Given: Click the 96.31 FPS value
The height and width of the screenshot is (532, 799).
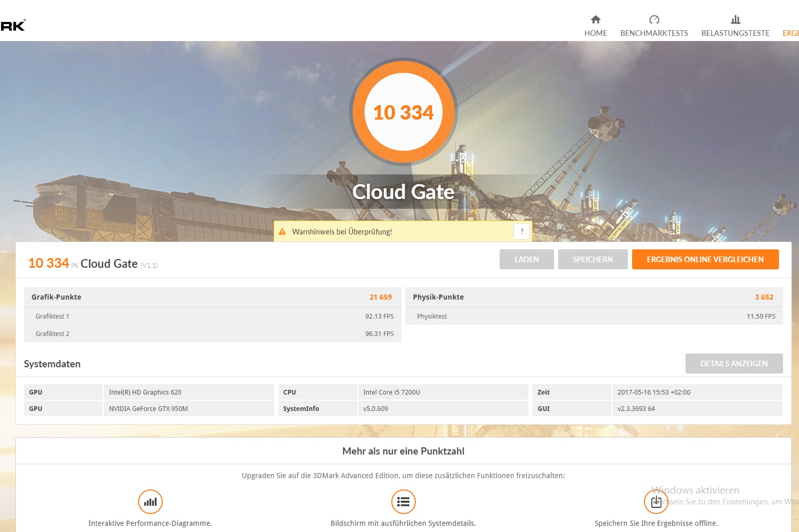Looking at the screenshot, I should point(379,334).
